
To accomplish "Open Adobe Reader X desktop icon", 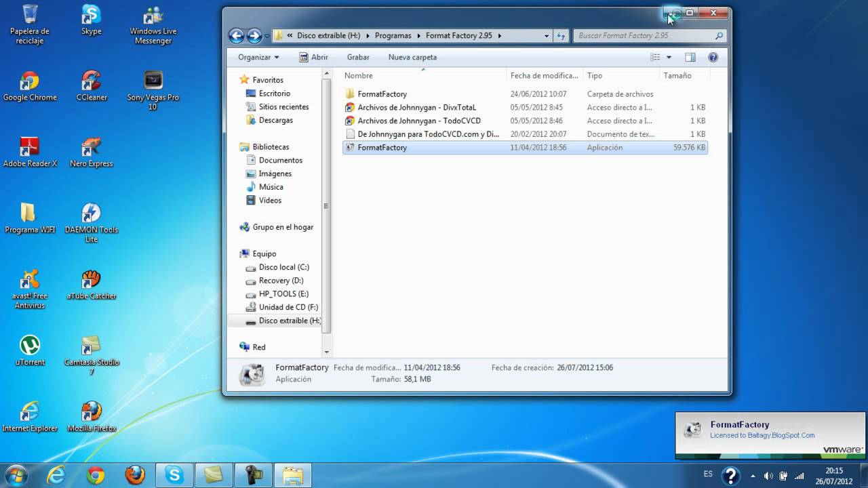I will click(x=30, y=152).
